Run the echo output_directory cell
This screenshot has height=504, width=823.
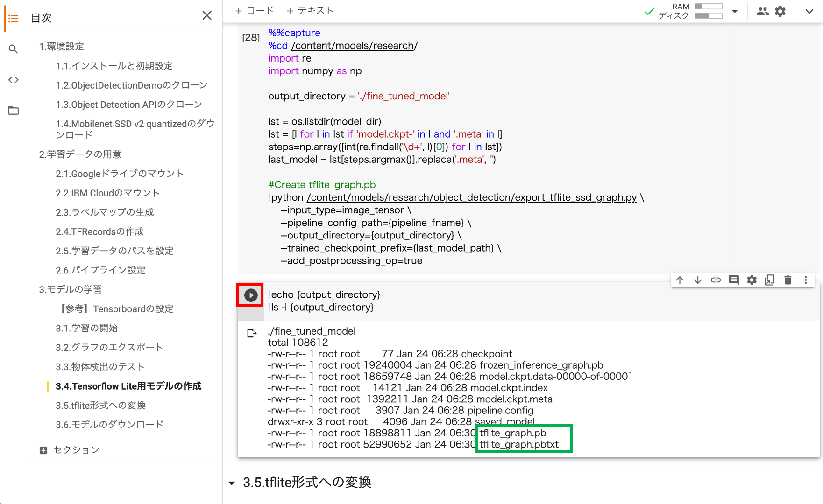251,295
